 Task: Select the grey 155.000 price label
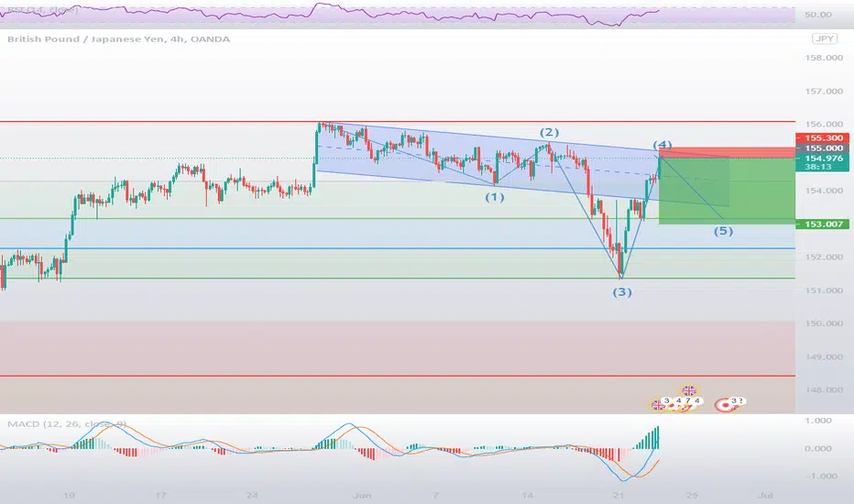822,148
